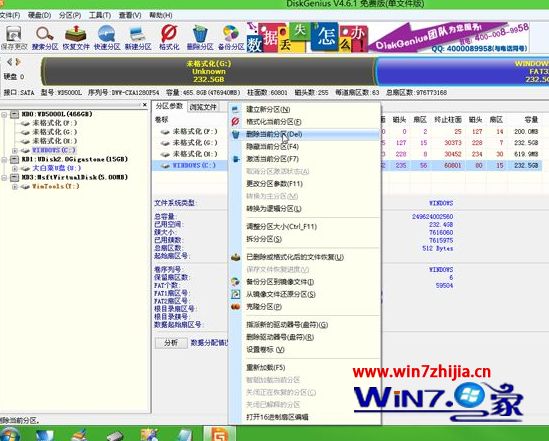Expand the WinTools tree node
This screenshot has height=441, width=549.
tap(15, 187)
